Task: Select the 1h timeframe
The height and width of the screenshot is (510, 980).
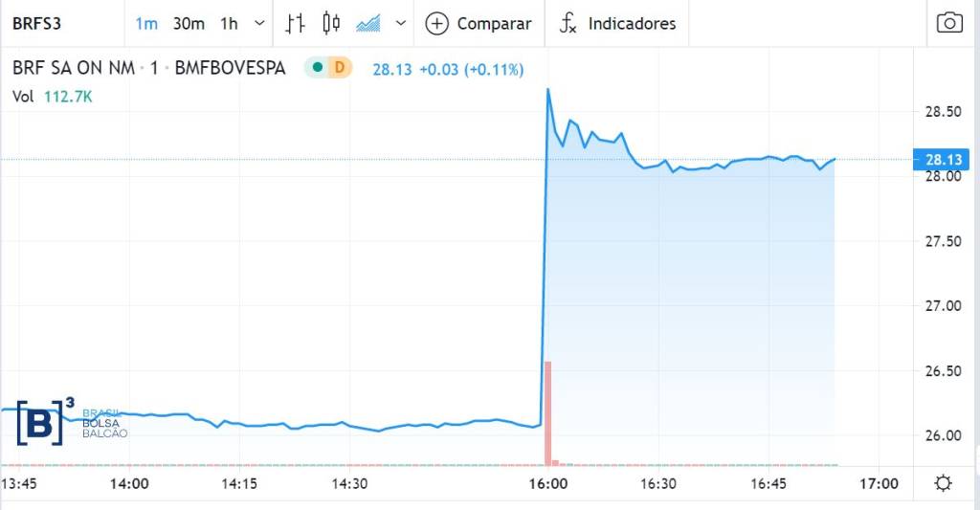Action: (x=229, y=24)
